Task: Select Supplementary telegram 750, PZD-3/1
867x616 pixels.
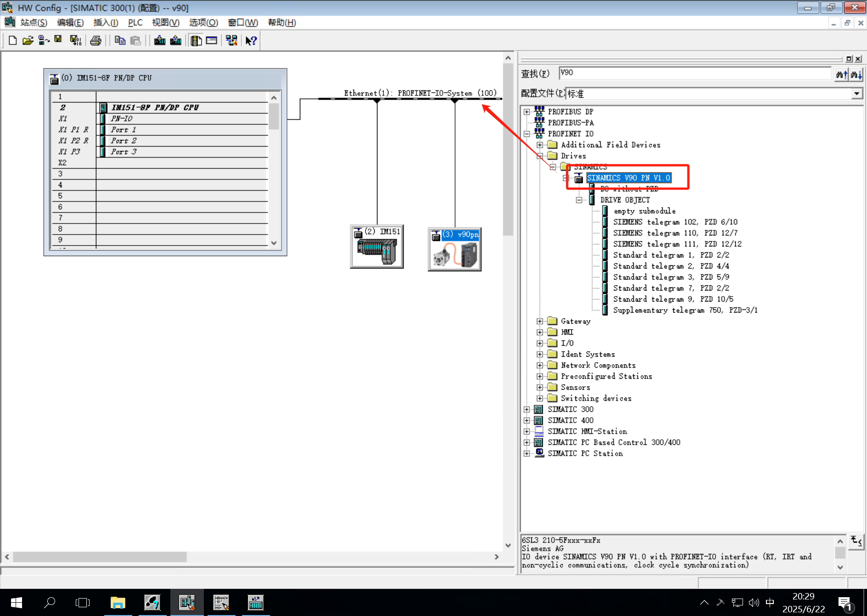Action: point(685,310)
